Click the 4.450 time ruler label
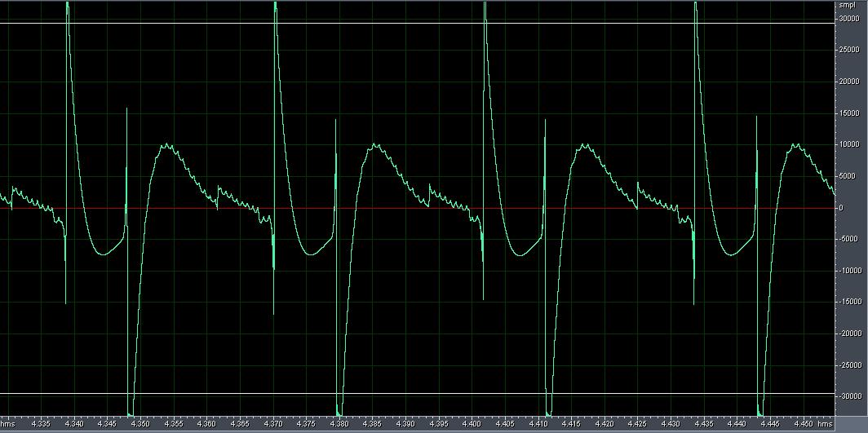 pyautogui.click(x=804, y=424)
